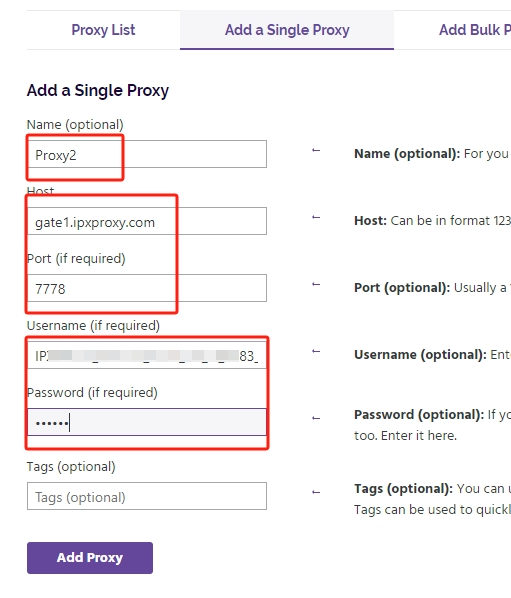Click the Tags (optional) help description text

[x=432, y=499]
